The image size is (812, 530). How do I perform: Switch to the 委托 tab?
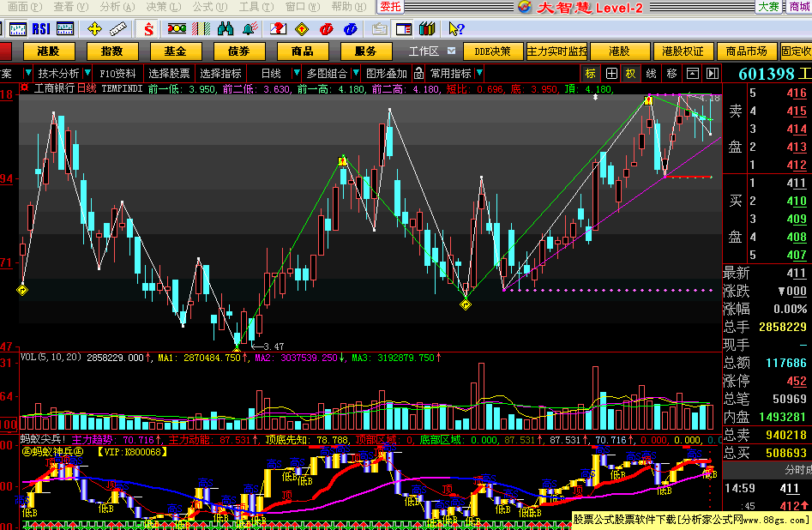pyautogui.click(x=390, y=7)
